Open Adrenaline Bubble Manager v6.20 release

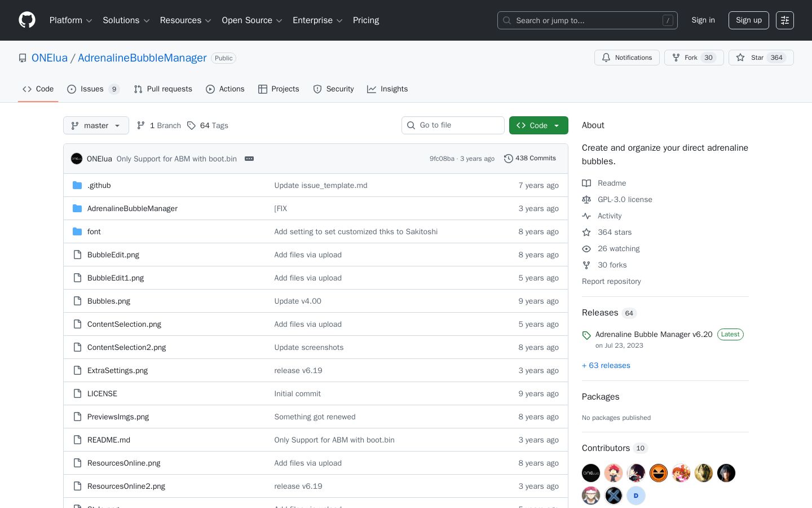pos(654,334)
